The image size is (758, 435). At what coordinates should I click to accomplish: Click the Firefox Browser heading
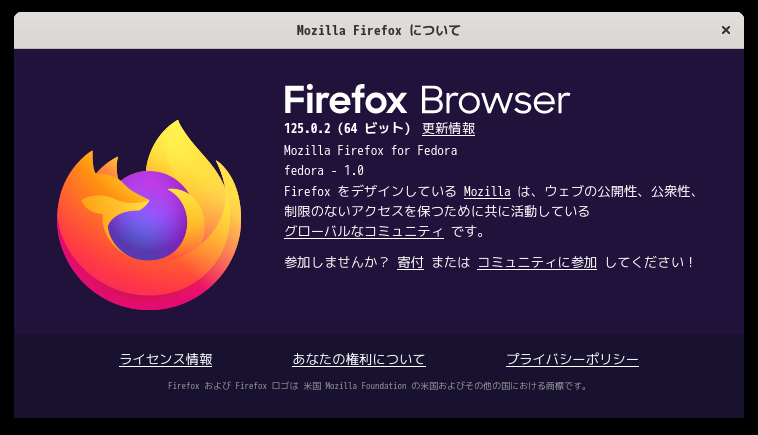point(427,100)
